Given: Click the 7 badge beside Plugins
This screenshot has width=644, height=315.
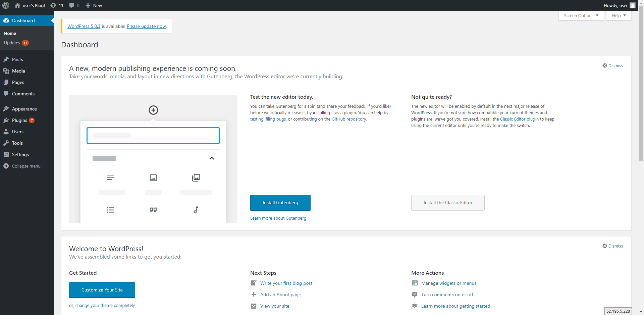Looking at the screenshot, I should click(32, 120).
